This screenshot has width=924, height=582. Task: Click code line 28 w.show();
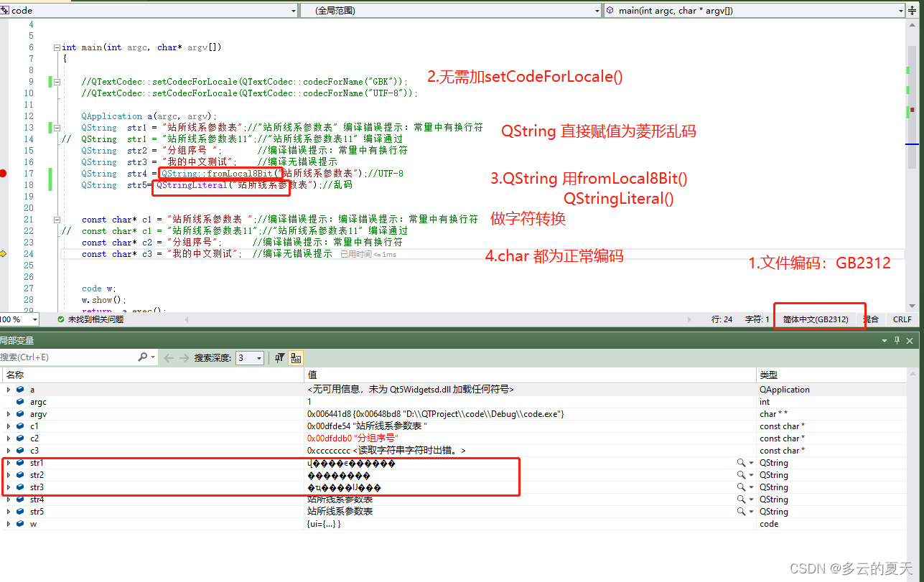(103, 300)
